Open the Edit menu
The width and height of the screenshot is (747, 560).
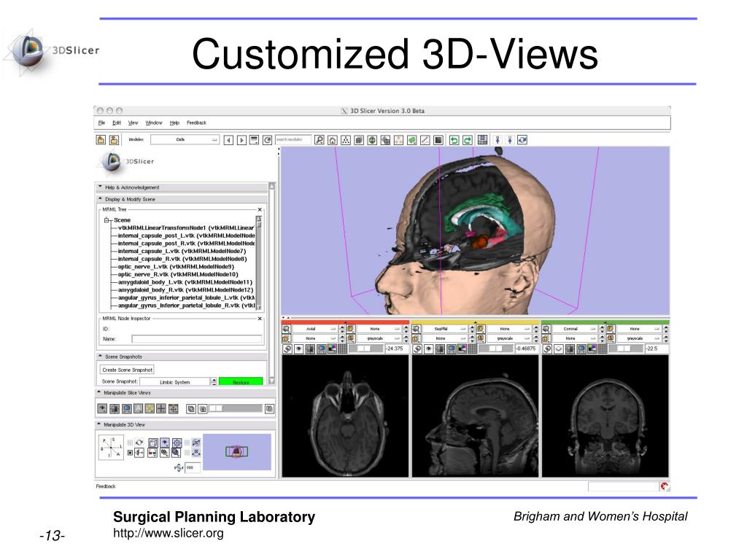click(x=116, y=122)
